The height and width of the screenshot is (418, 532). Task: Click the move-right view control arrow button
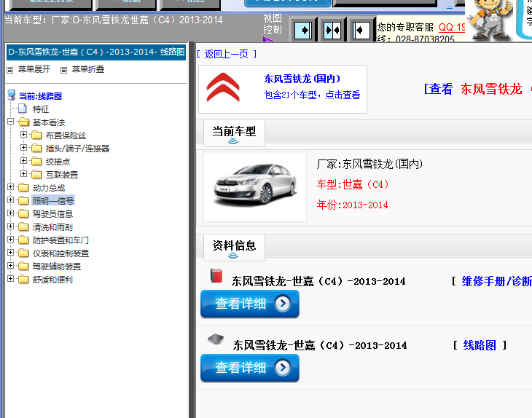click(303, 31)
